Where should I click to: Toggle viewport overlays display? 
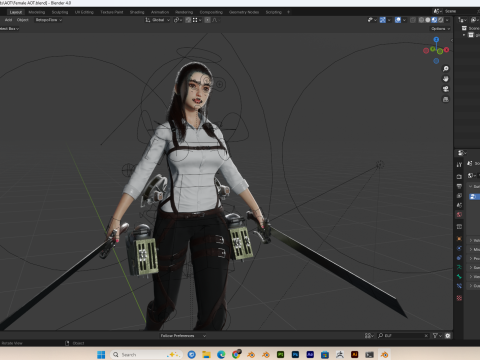click(x=398, y=20)
